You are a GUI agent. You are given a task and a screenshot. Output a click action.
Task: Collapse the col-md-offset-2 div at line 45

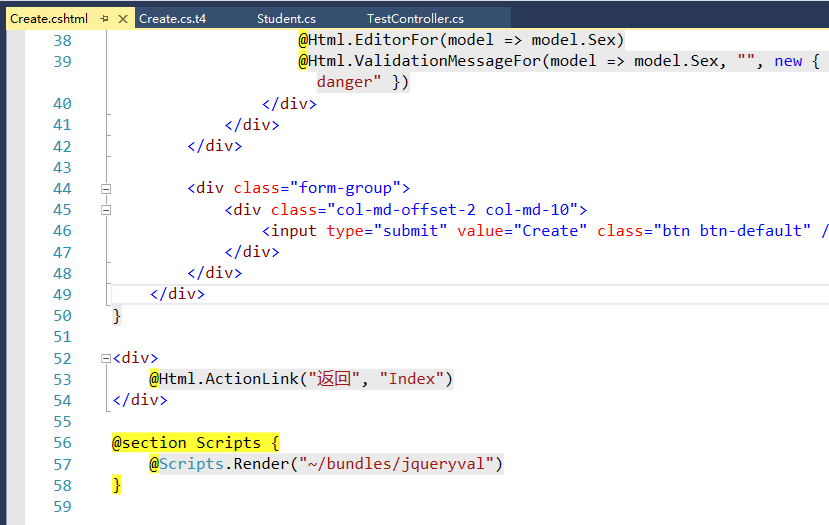pos(106,210)
